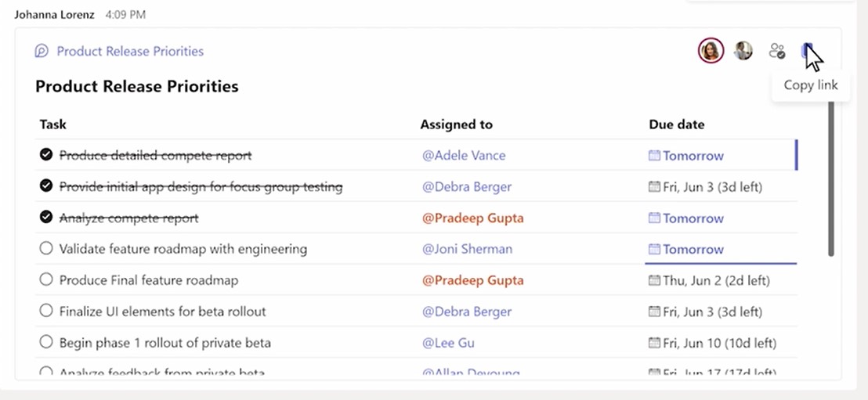Check off Begin phase 1 rollout task
This screenshot has height=400, width=868.
pyautogui.click(x=46, y=343)
